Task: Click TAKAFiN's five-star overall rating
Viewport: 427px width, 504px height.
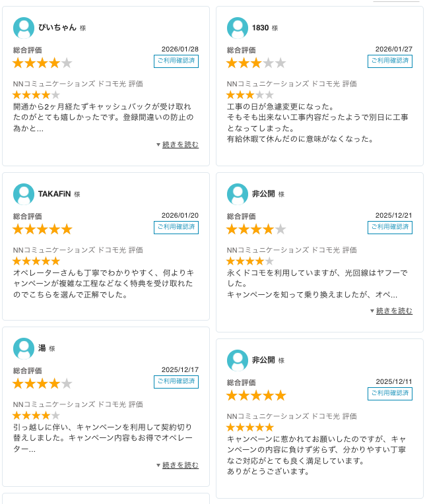Action: tap(42, 230)
